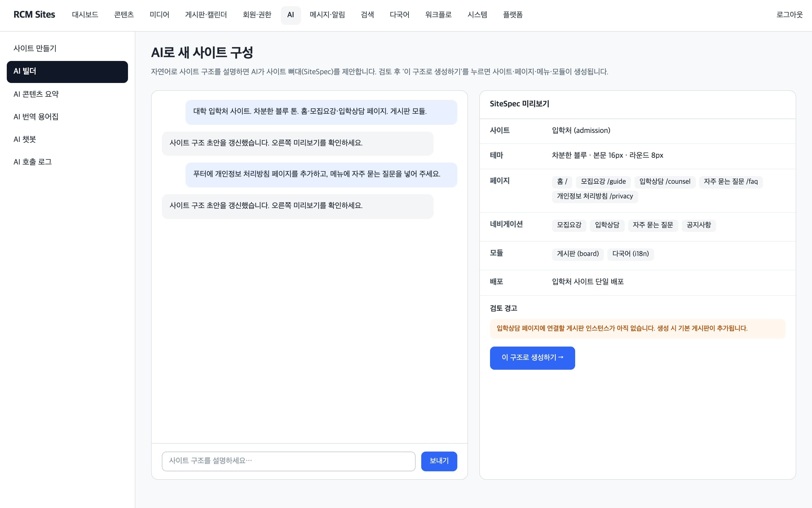Open AI 콘텐츠 요약 sidebar item

[x=67, y=94]
